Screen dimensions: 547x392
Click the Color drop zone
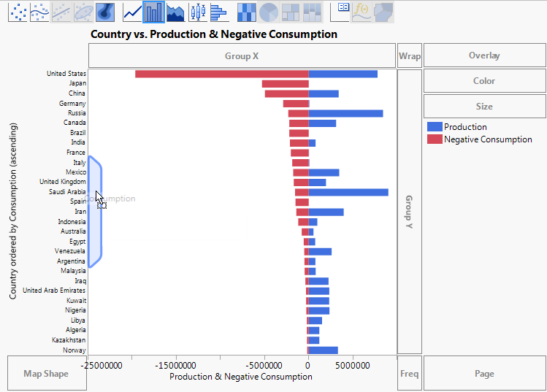[484, 81]
